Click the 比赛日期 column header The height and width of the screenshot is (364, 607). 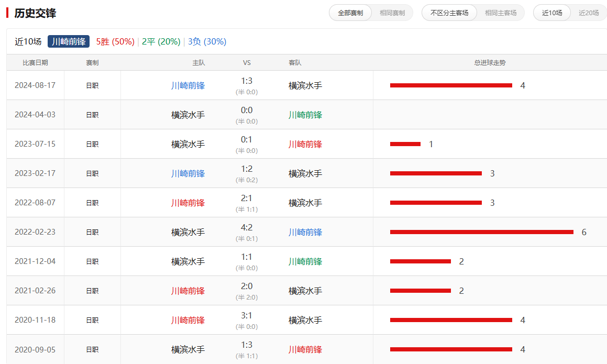(35, 62)
